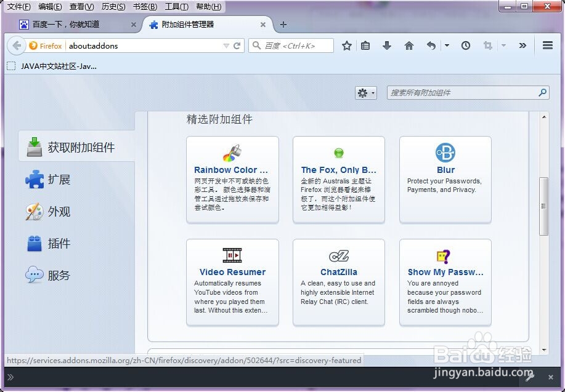Close the developer toolbar with X

551,377
